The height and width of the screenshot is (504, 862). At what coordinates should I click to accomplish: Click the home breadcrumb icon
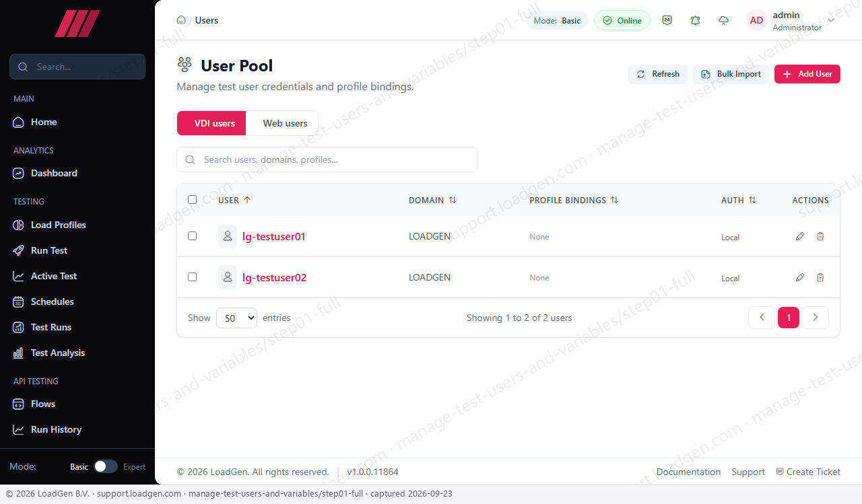tap(181, 20)
